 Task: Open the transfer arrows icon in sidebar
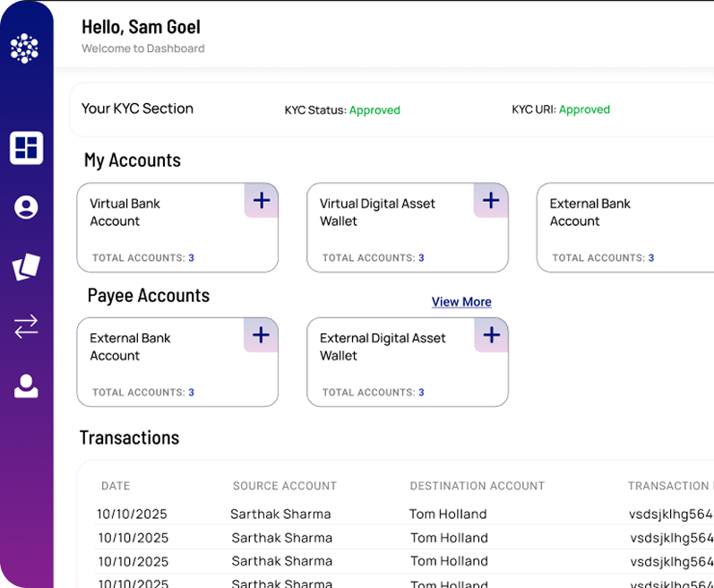point(26,326)
